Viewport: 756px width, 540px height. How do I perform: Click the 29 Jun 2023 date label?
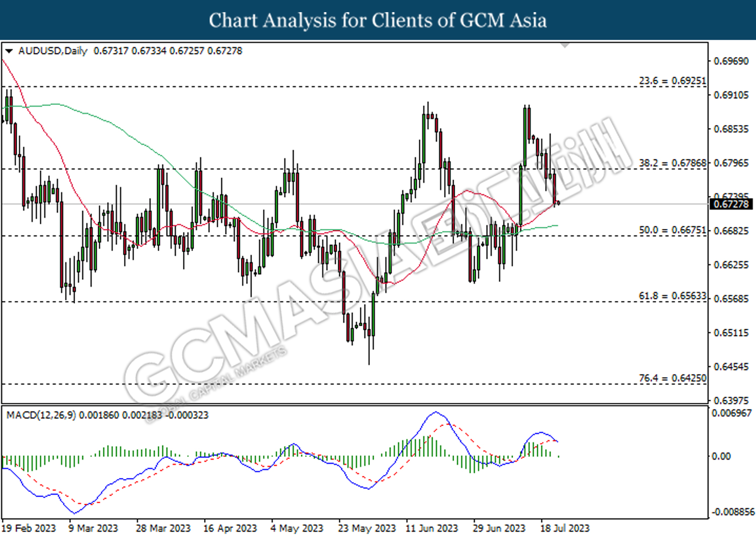[x=499, y=528]
